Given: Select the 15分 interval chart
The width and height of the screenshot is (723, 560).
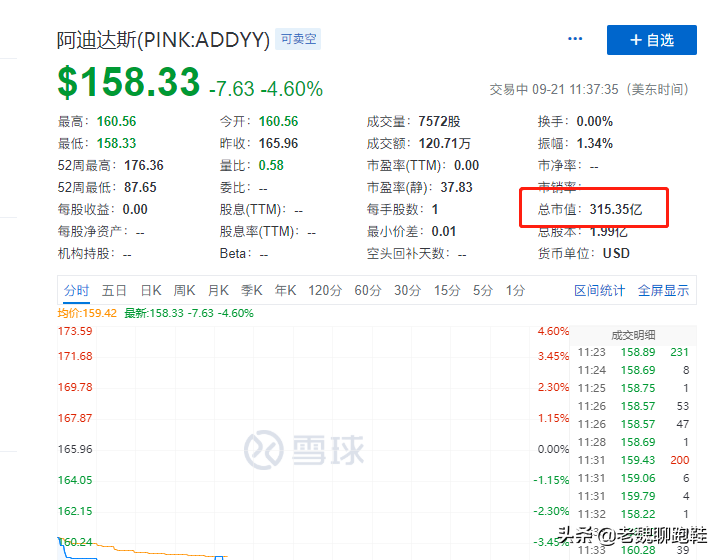Looking at the screenshot, I should [x=446, y=290].
